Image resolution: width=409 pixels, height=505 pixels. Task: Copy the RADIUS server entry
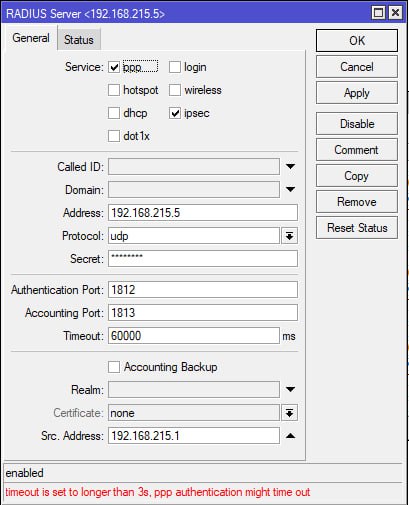[357, 176]
